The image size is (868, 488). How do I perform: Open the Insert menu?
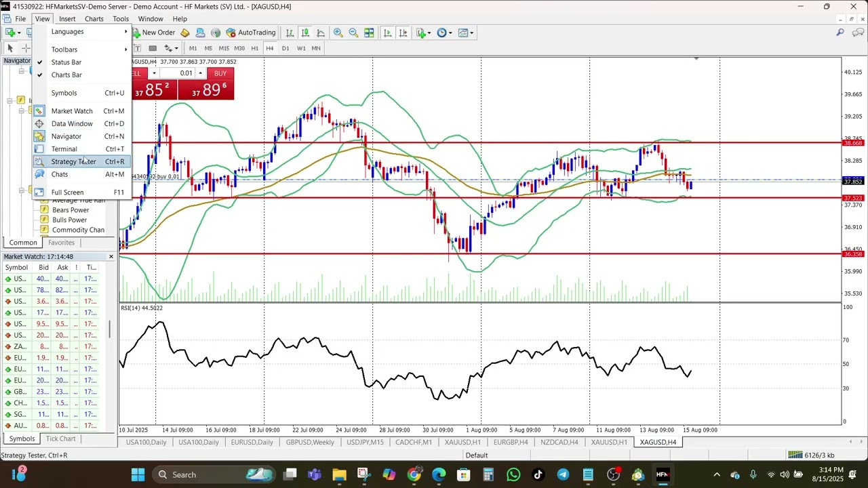(x=67, y=18)
